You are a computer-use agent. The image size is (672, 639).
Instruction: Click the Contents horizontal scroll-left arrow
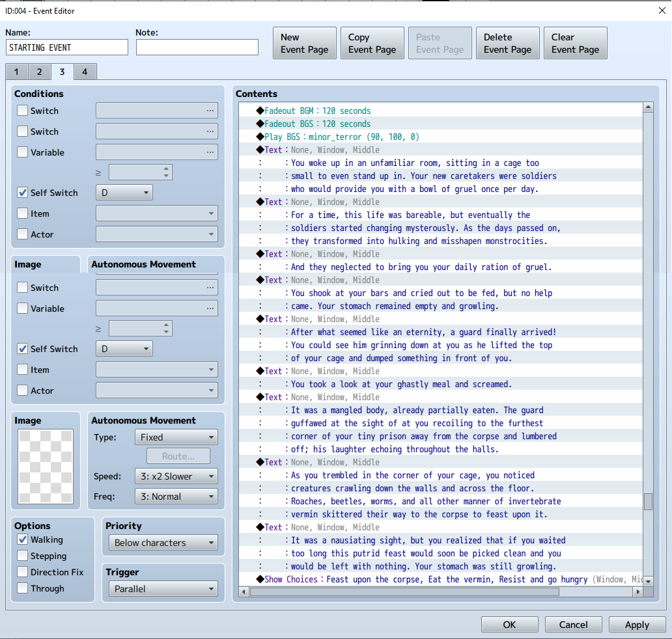244,592
